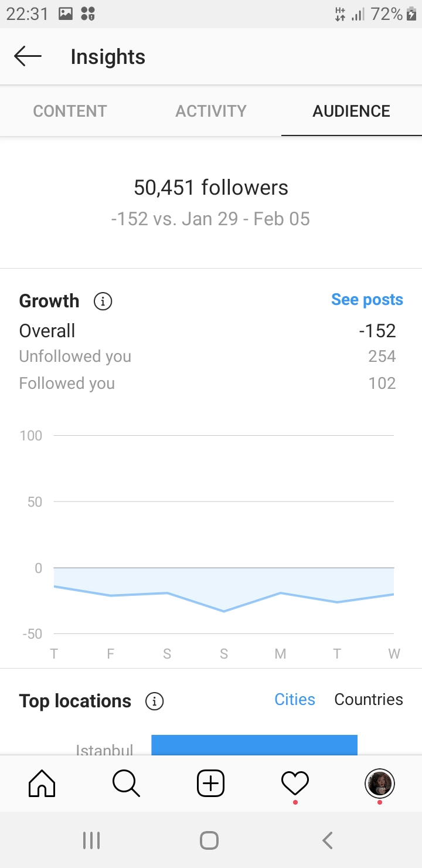Tap the new post plus icon
Viewport: 422px width, 868px height.
coord(211,784)
